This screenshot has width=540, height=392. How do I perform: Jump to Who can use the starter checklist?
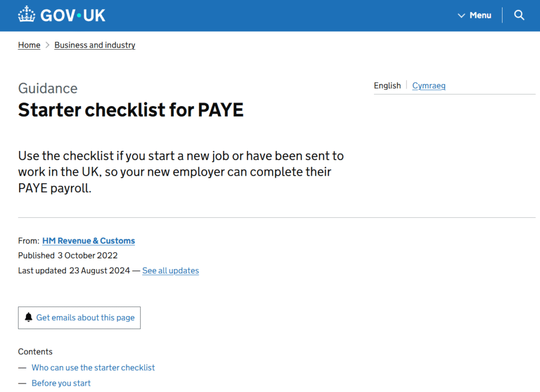click(x=93, y=367)
